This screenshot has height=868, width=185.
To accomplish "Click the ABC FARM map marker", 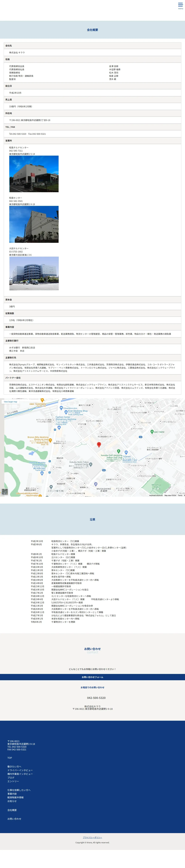I will pyautogui.click(x=152, y=432).
